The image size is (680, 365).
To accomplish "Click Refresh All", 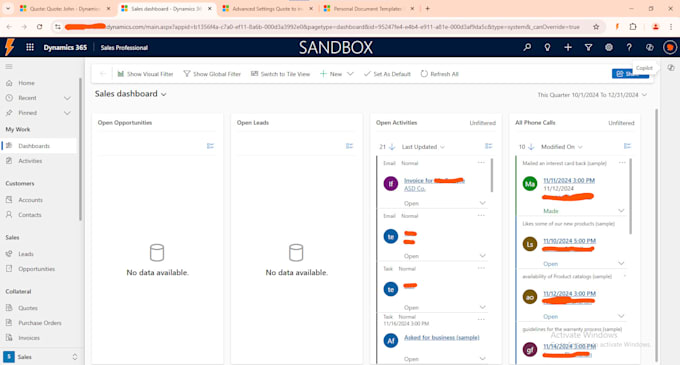I will pyautogui.click(x=439, y=74).
